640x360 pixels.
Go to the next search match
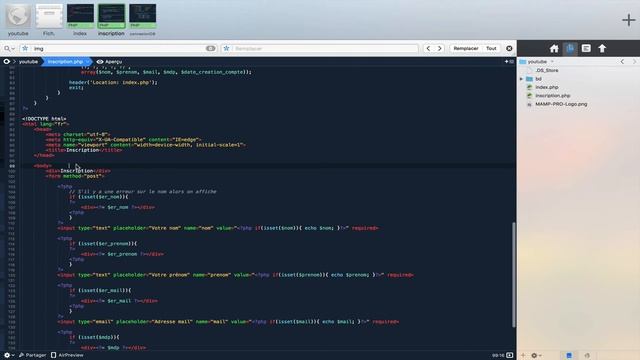(440, 48)
